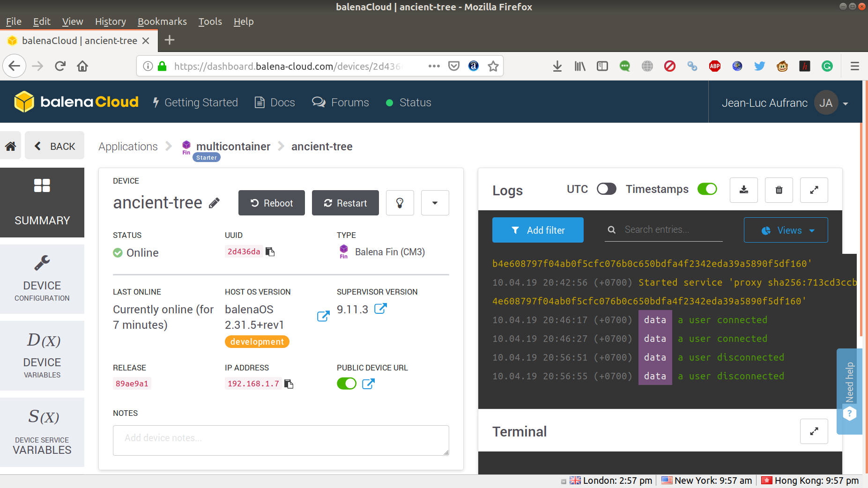Go back to the previous page in Firefox
Viewport: 868px width, 488px height.
(14, 66)
